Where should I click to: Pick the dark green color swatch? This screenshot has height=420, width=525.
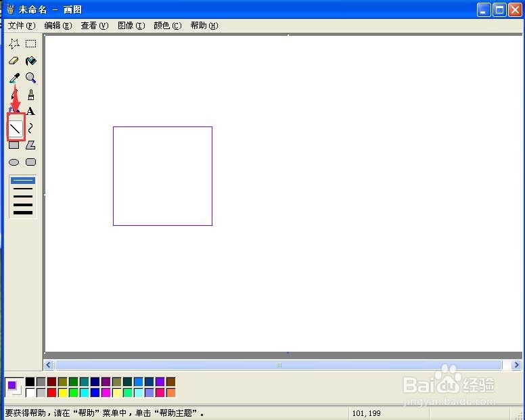coord(73,382)
